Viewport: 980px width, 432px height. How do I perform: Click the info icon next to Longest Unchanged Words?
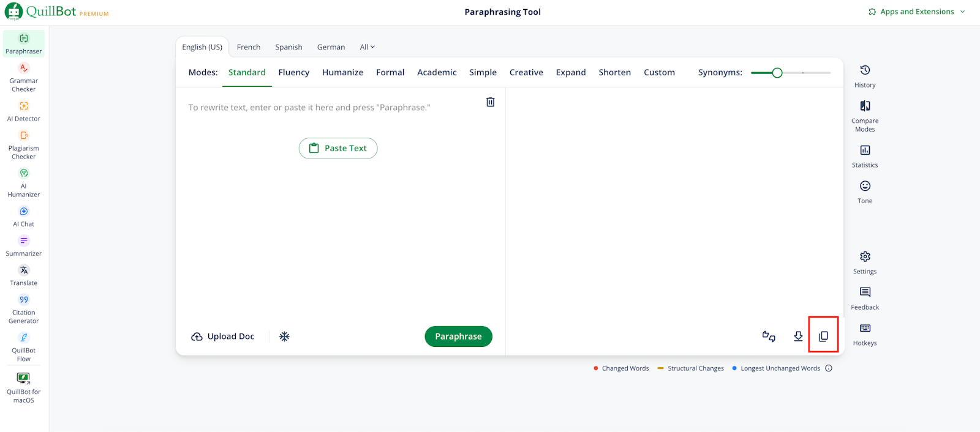coord(829,368)
